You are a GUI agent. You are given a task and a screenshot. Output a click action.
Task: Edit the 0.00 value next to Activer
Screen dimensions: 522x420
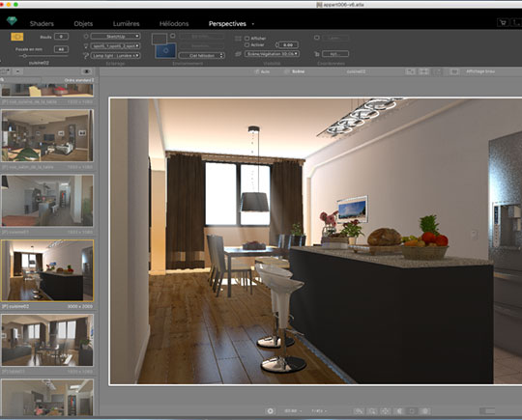288,44
